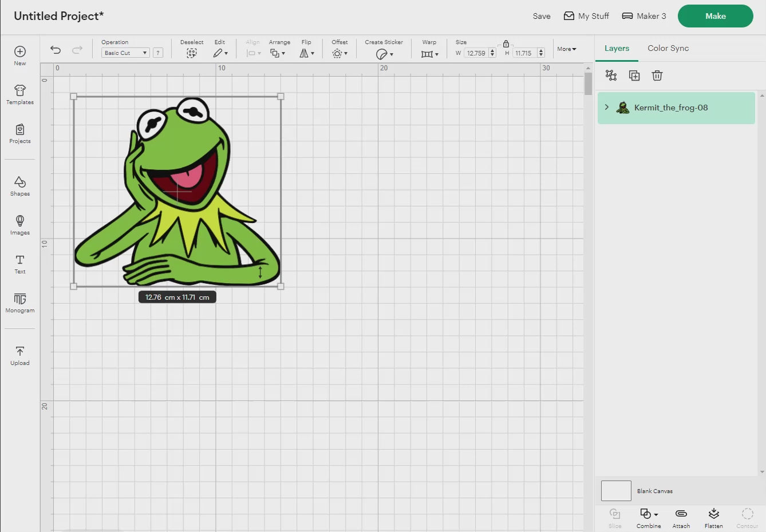
Task: Select the Text tool
Action: coord(20,264)
